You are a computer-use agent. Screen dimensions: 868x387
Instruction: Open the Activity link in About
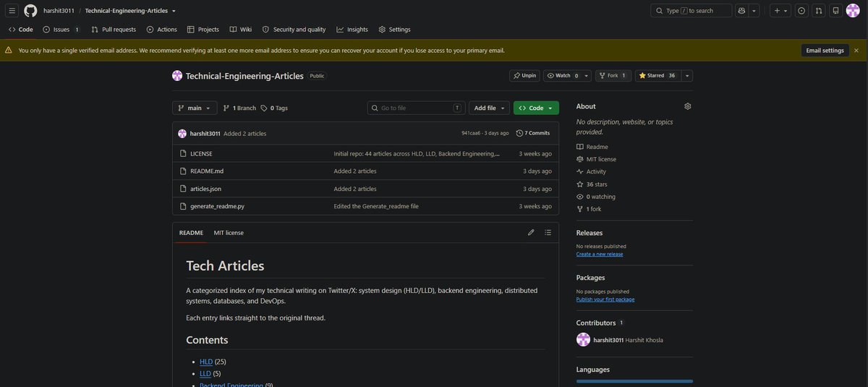591,171
